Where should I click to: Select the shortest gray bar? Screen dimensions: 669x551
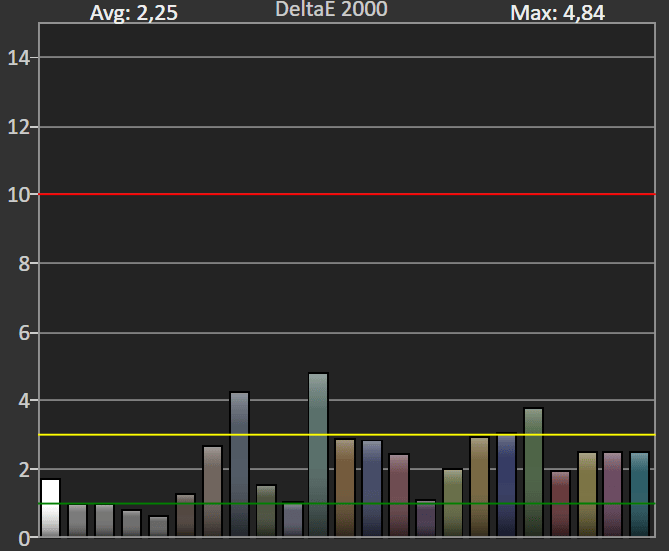(x=158, y=526)
